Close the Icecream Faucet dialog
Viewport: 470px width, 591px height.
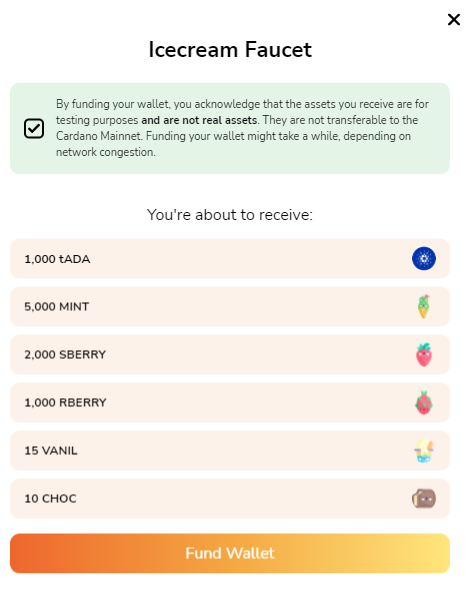(x=454, y=20)
